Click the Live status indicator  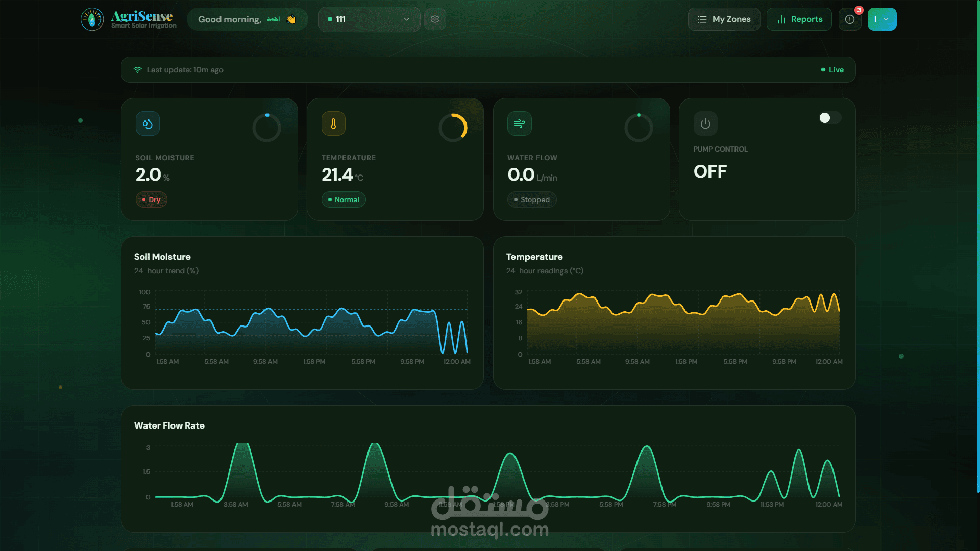(x=832, y=70)
